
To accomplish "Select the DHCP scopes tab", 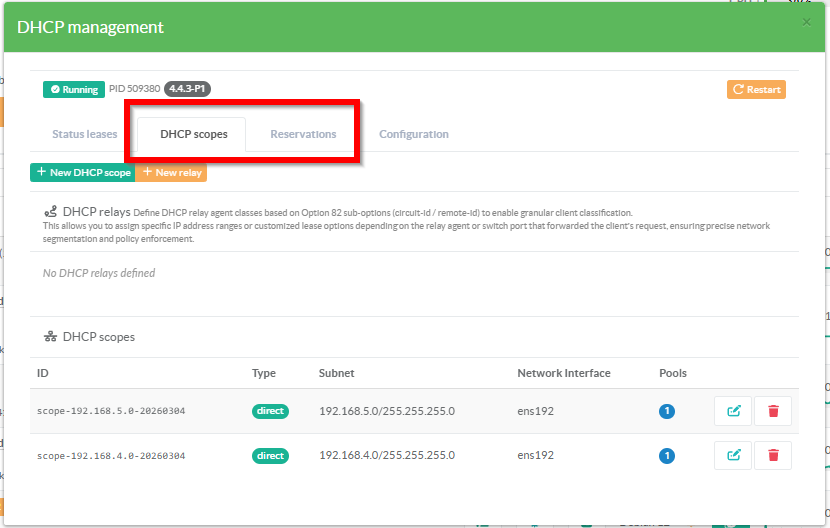I will [x=194, y=134].
